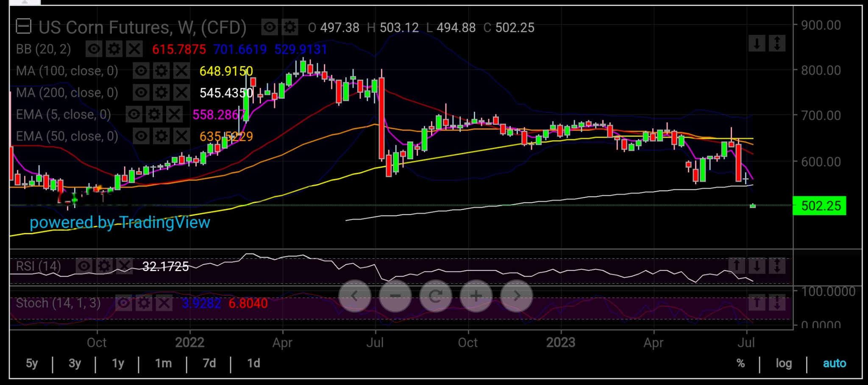Toggle visibility of Stoch (14, 1, 3) indicator
Screen dimensions: 868x385
(x=123, y=303)
